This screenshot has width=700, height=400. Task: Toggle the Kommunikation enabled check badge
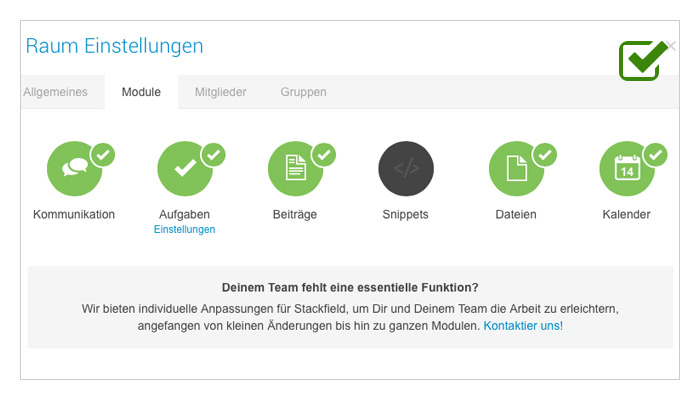coord(103,155)
